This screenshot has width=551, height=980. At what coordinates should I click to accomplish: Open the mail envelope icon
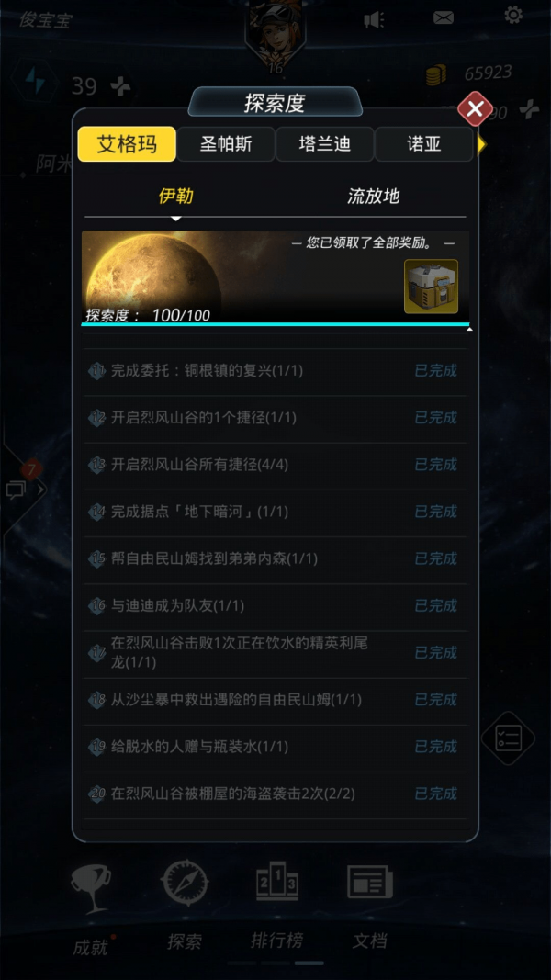click(x=444, y=17)
